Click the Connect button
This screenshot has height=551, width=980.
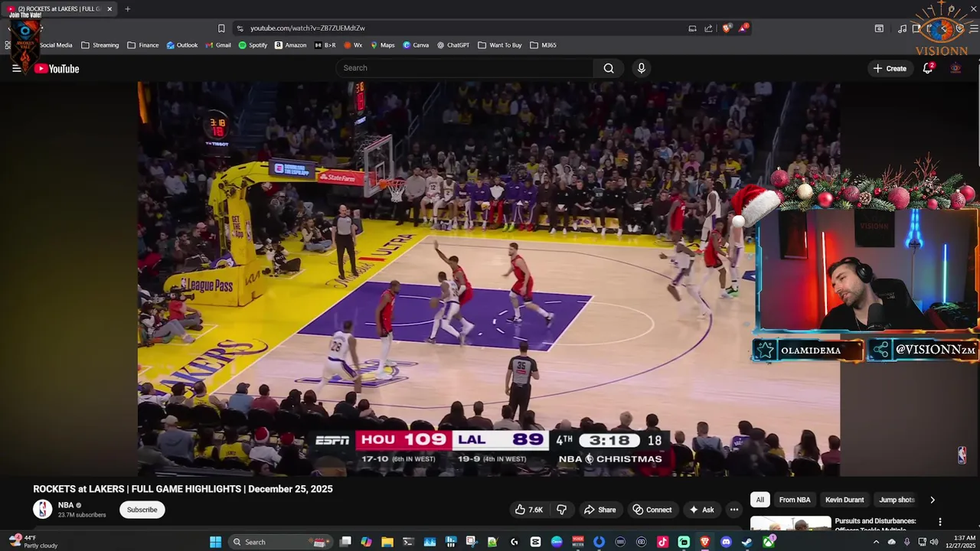coord(652,510)
